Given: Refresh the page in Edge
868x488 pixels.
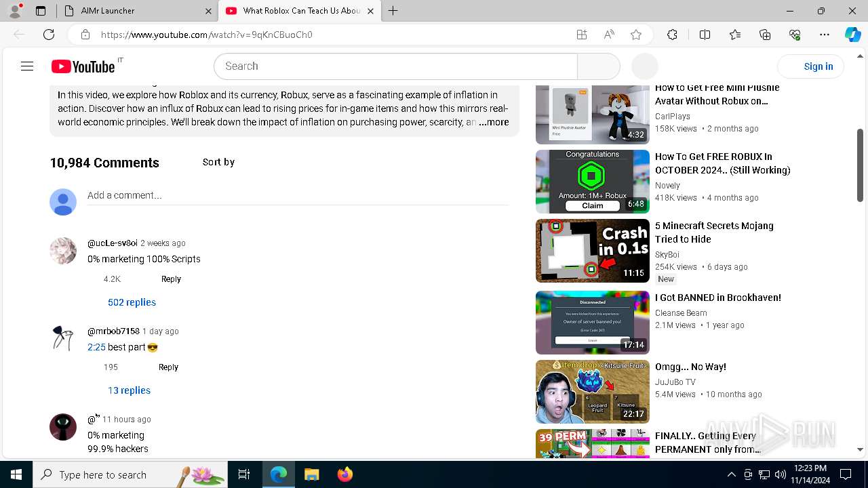Looking at the screenshot, I should pos(49,35).
